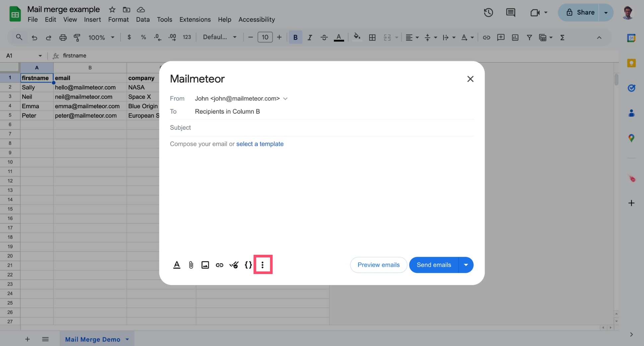Open the A1 name box dropdown

pos(40,56)
